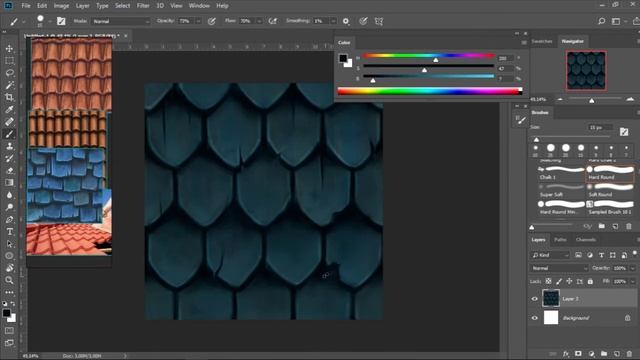The height and width of the screenshot is (360, 640).
Task: Enable airbrush-style build-up
Action: 273,21
